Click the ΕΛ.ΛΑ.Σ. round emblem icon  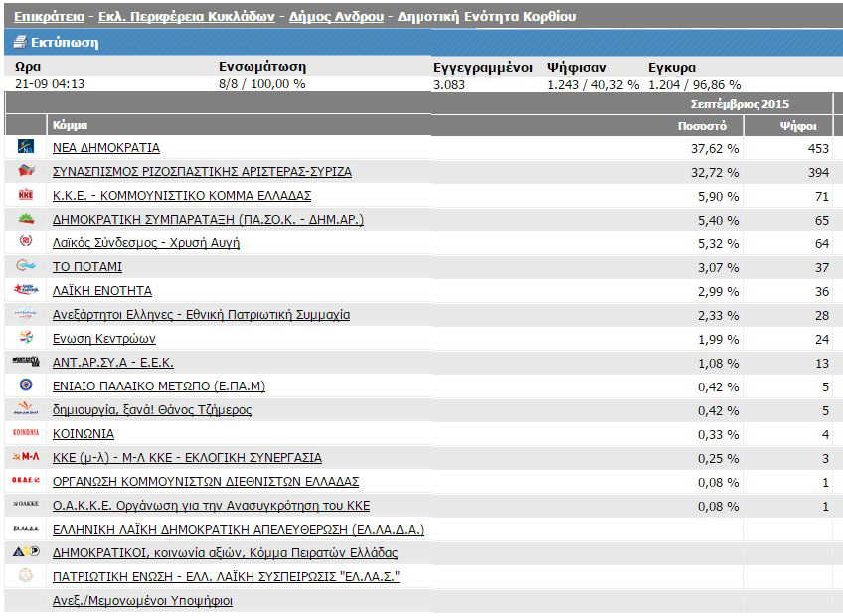click(26, 575)
